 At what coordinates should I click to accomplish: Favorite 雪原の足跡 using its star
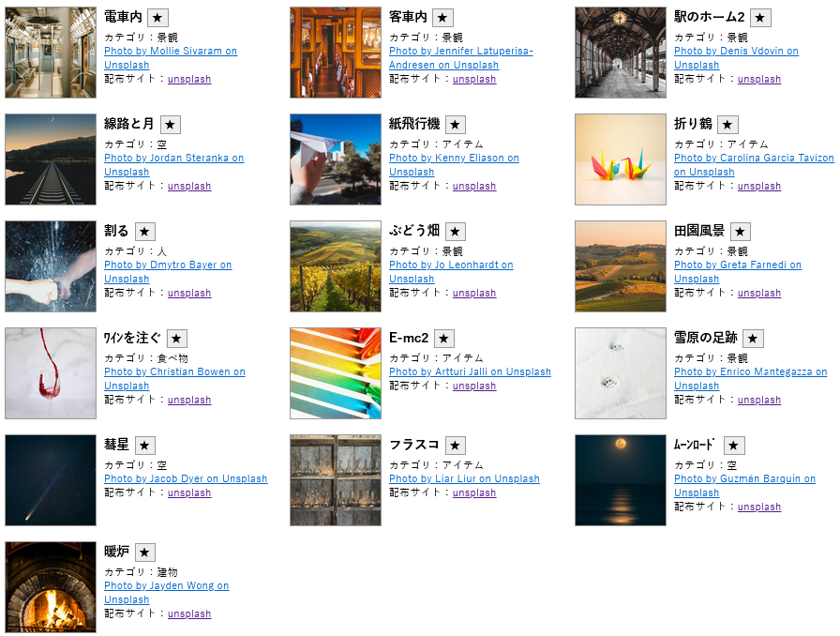(x=753, y=339)
